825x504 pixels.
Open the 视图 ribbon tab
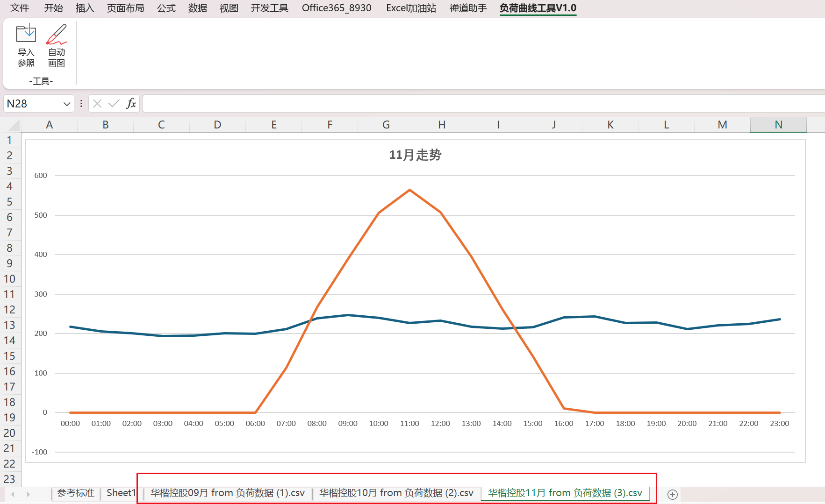coord(229,8)
